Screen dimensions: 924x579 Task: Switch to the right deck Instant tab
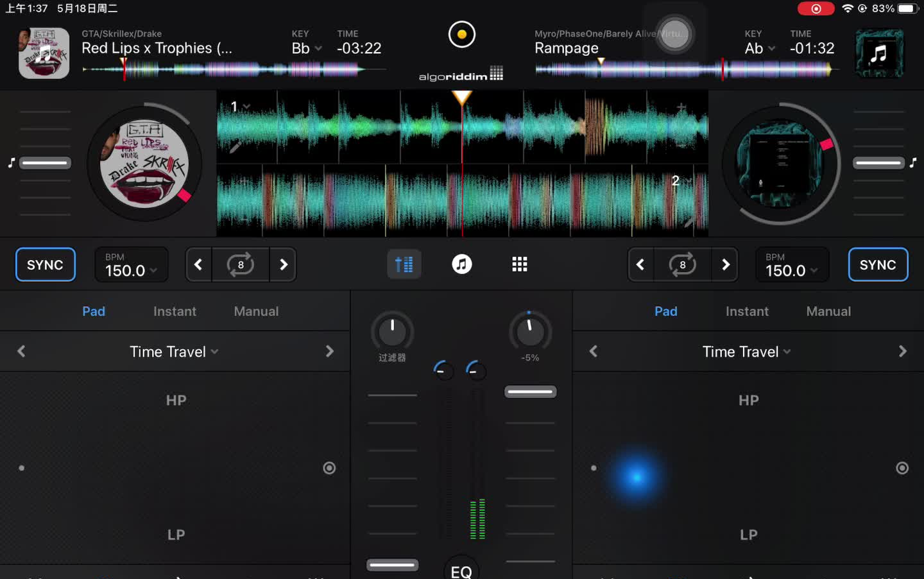pos(747,311)
